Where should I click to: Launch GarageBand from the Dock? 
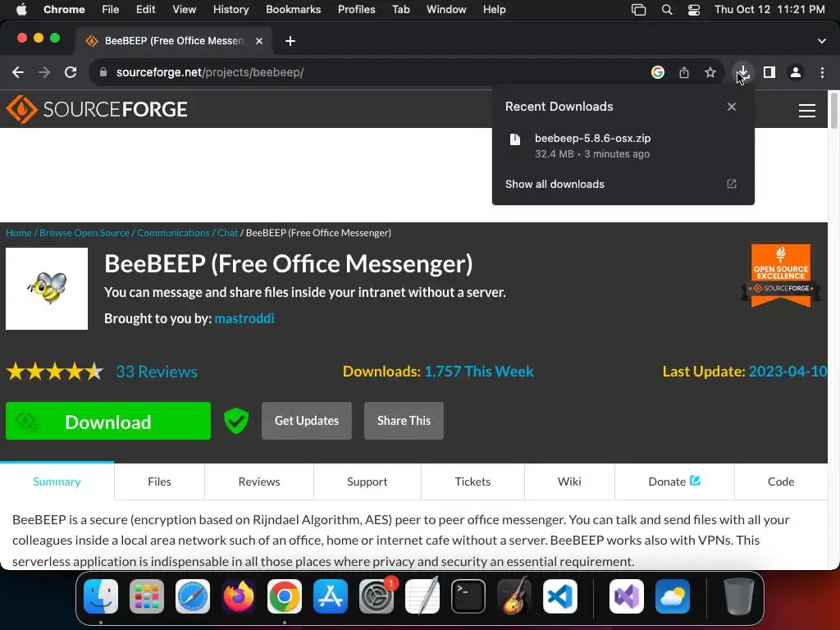click(x=514, y=596)
